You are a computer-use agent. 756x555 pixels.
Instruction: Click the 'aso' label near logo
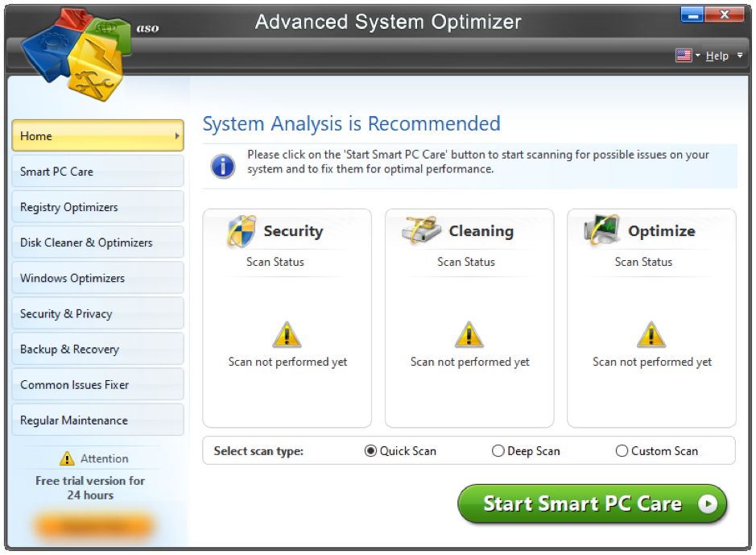(x=147, y=28)
